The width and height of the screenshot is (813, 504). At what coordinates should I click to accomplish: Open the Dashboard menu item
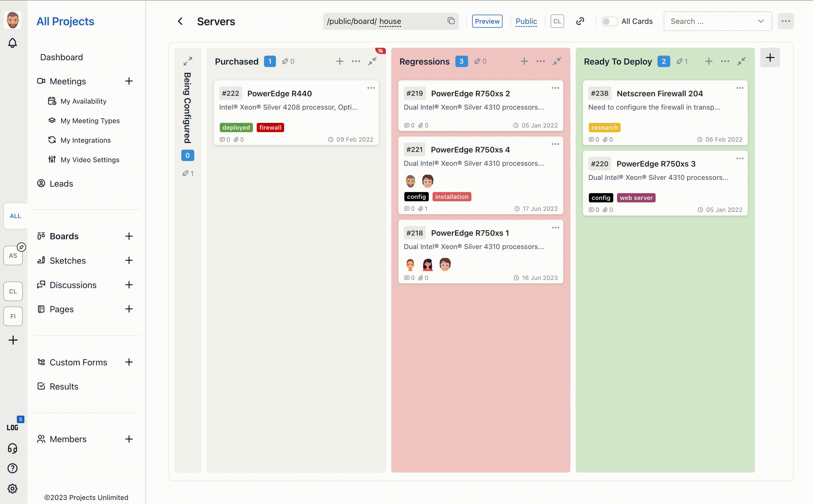click(61, 57)
